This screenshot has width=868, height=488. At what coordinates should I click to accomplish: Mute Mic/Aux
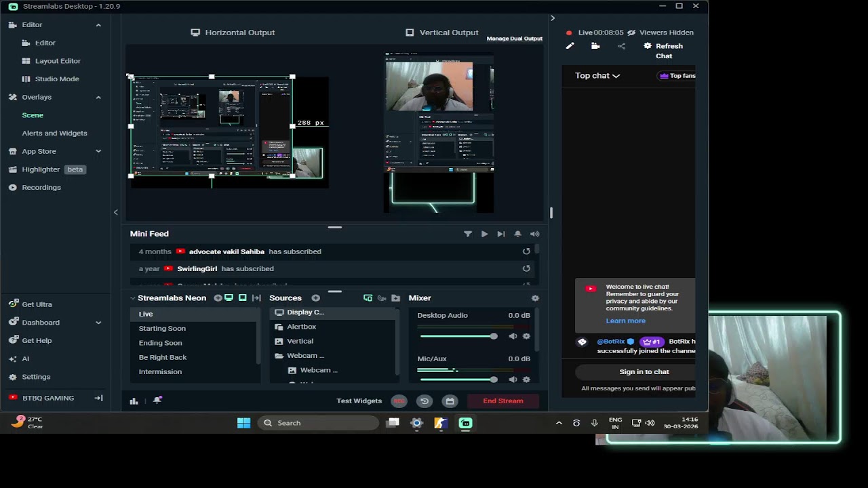pyautogui.click(x=513, y=380)
